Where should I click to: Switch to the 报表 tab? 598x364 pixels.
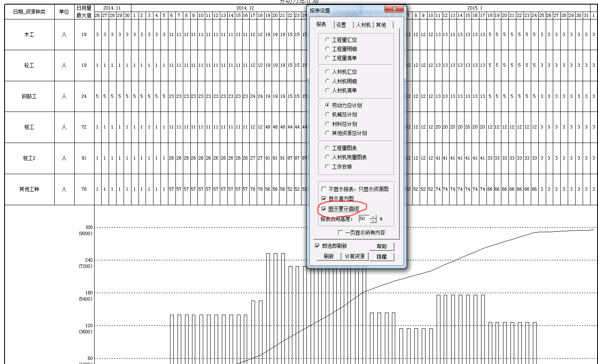pos(321,24)
